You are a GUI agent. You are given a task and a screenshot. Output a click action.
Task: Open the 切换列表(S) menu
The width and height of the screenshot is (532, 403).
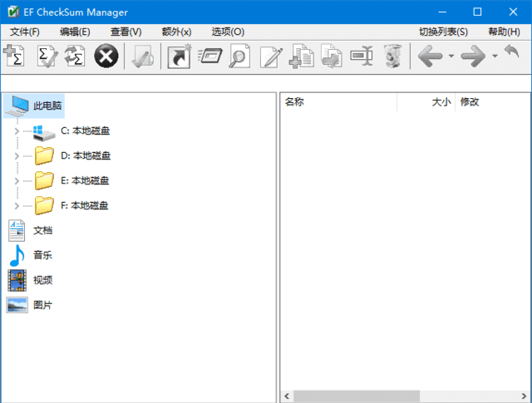coord(443,32)
